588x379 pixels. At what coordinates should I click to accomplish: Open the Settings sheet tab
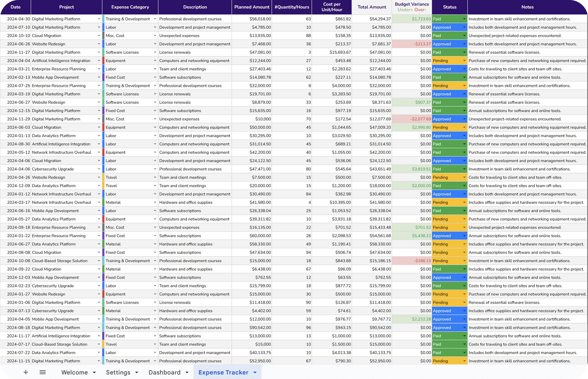[118, 372]
